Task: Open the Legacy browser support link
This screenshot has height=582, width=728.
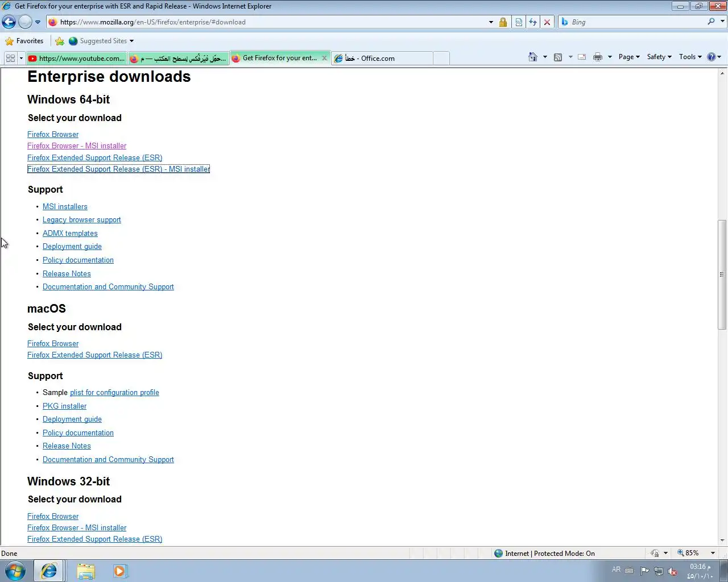Action: tap(82, 220)
